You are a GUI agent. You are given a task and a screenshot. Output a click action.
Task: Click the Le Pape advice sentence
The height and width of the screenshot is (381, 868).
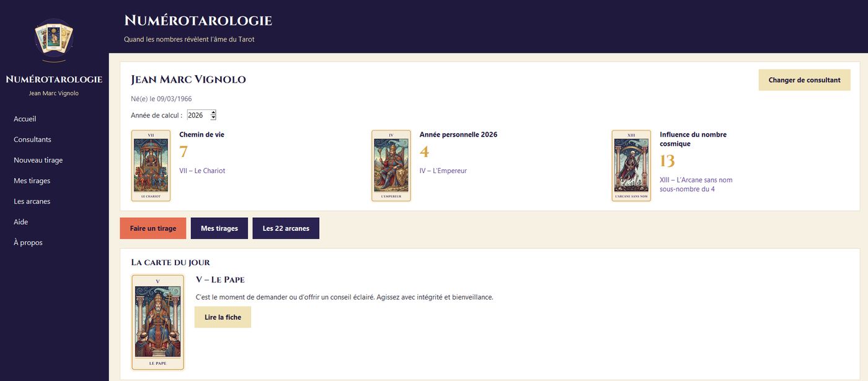(344, 297)
